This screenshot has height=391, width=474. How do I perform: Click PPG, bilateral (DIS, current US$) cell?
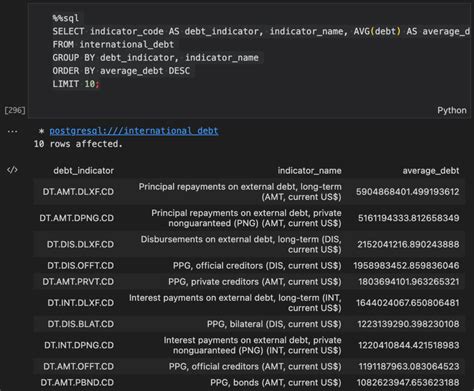pyautogui.click(x=274, y=324)
